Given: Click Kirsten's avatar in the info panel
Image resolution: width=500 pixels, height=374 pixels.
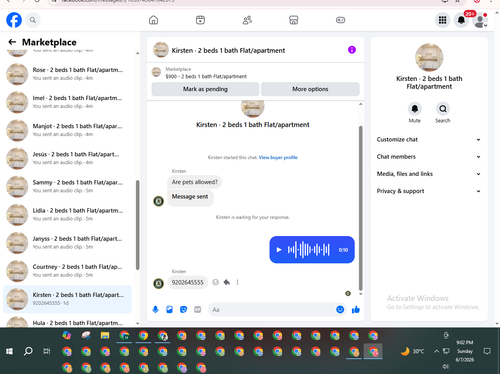Looking at the screenshot, I should point(429,57).
